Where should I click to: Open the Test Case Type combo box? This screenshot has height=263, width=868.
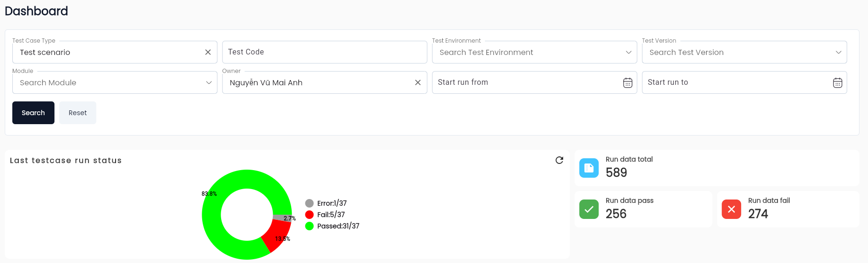click(x=115, y=52)
